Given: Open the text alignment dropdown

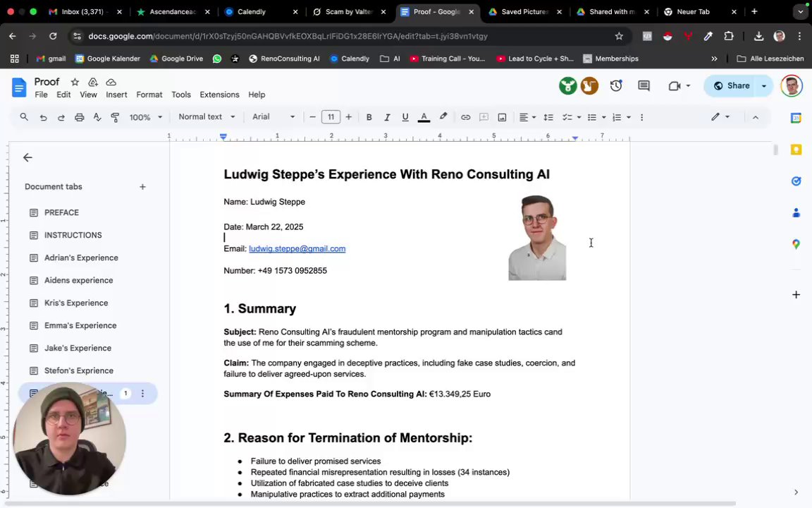Looking at the screenshot, I should tap(527, 117).
